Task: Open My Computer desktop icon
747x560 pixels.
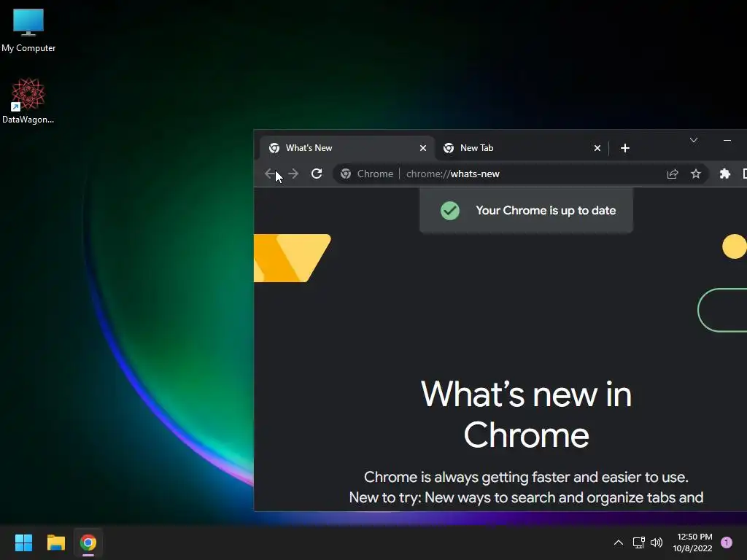Action: [28, 30]
